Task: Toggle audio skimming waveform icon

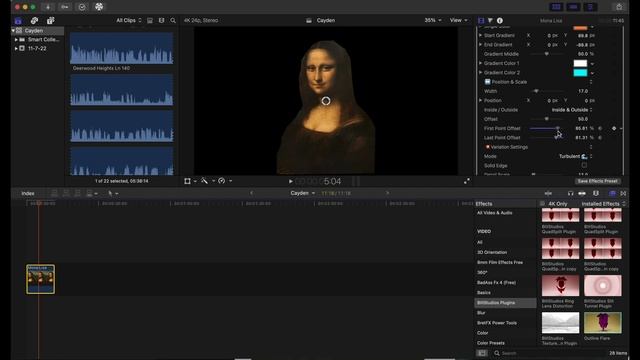Action: tap(548, 193)
